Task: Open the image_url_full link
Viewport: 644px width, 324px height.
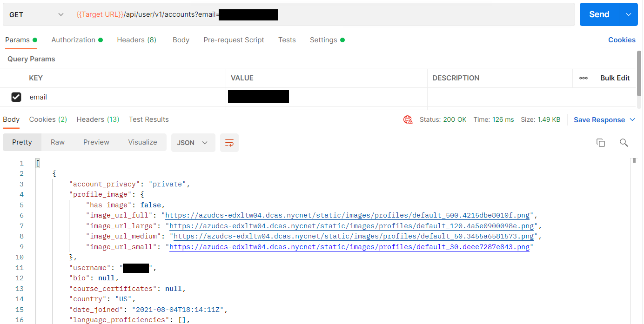Action: tap(348, 216)
